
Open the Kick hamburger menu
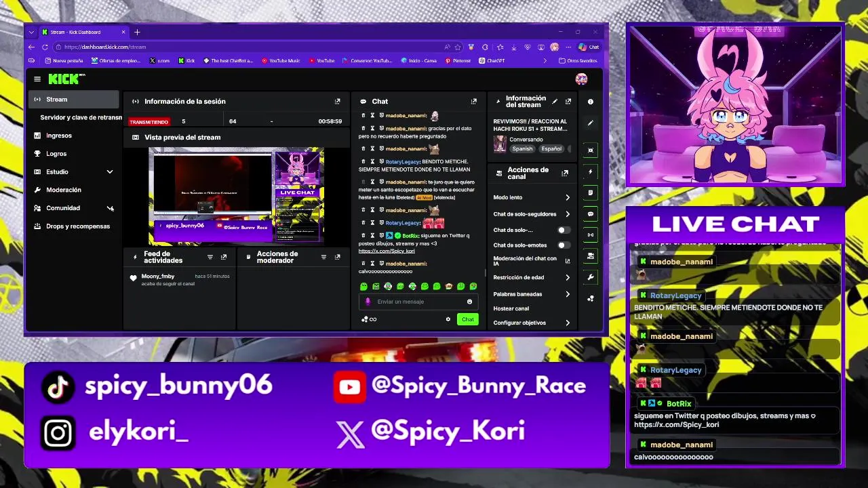point(37,79)
